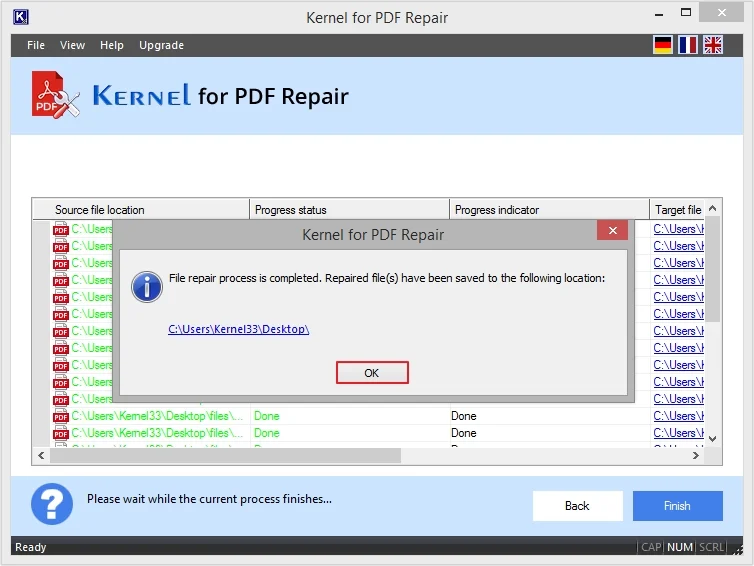Open target file link in third row

(679, 263)
